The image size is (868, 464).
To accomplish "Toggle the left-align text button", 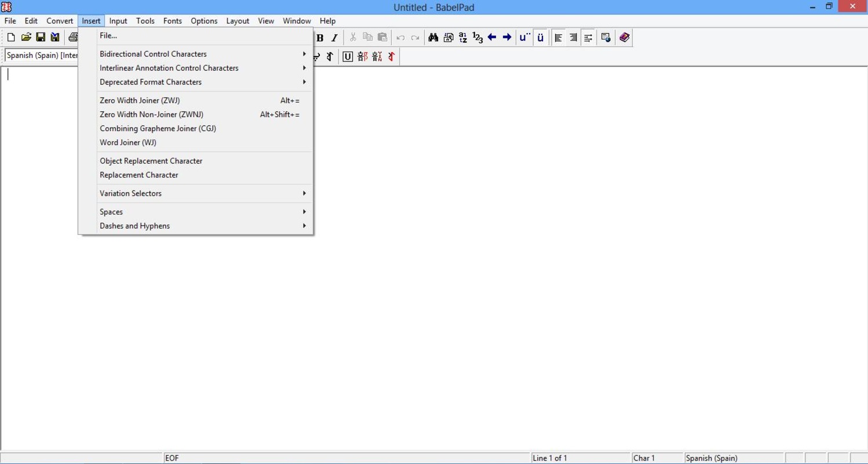I will [x=559, y=38].
